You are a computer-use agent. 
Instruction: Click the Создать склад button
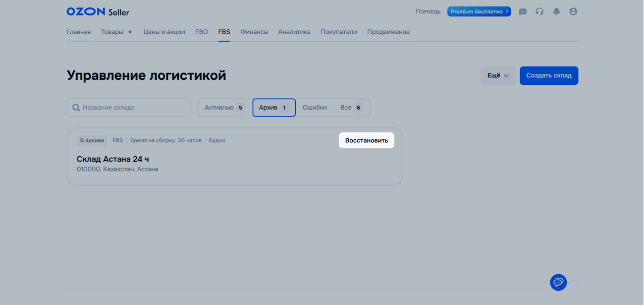pos(548,75)
